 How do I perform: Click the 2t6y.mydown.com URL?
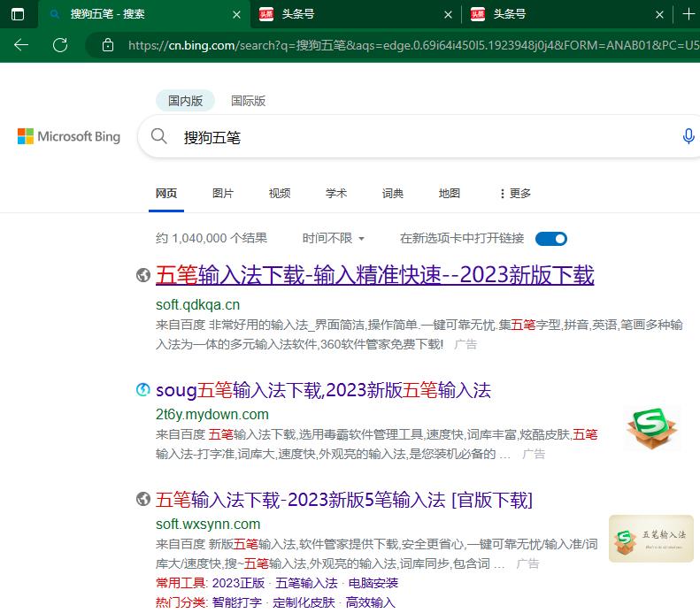(212, 415)
